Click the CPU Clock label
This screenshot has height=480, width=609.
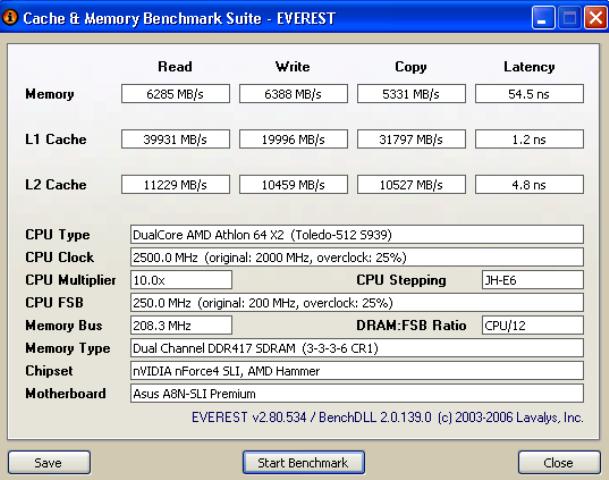[x=59, y=257]
